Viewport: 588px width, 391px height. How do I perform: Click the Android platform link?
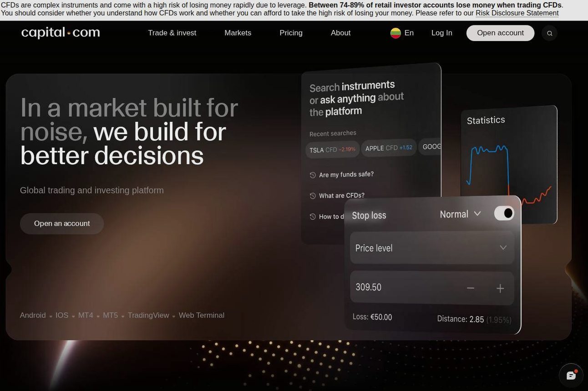[x=33, y=316]
